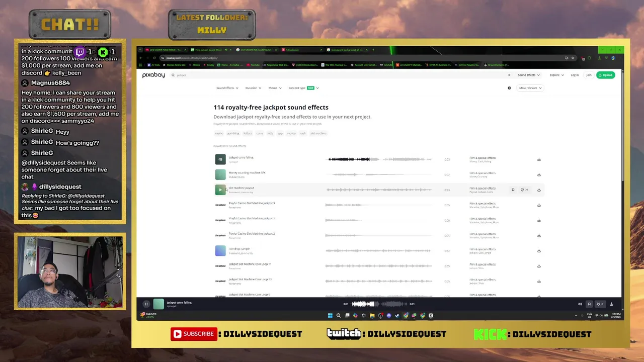The height and width of the screenshot is (362, 644).
Task: Open the Windows Start menu
Action: (330, 315)
